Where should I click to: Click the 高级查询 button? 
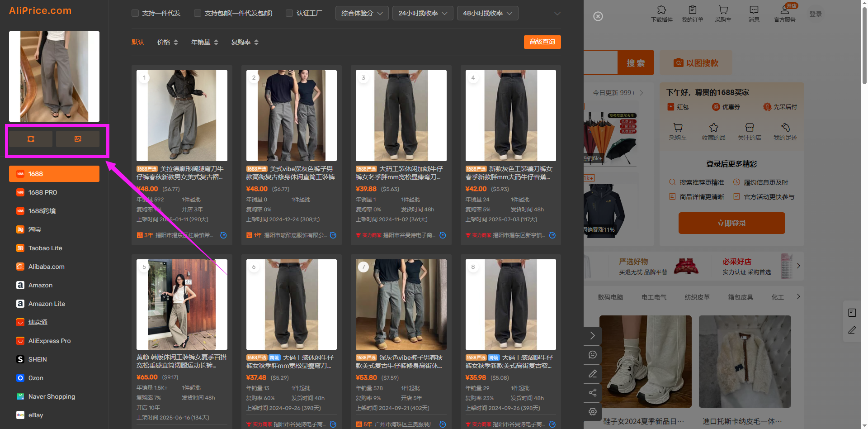coord(542,42)
